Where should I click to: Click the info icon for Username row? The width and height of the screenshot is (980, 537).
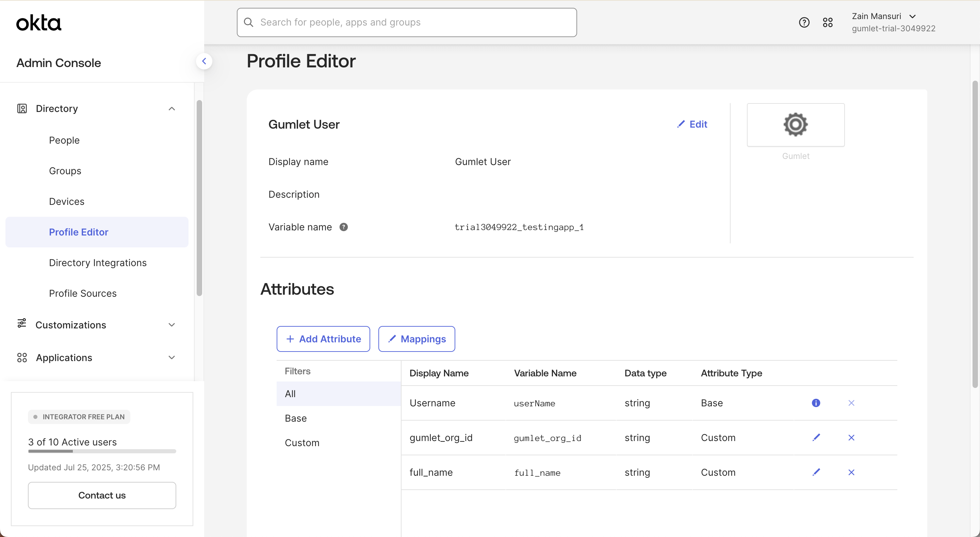click(x=816, y=403)
